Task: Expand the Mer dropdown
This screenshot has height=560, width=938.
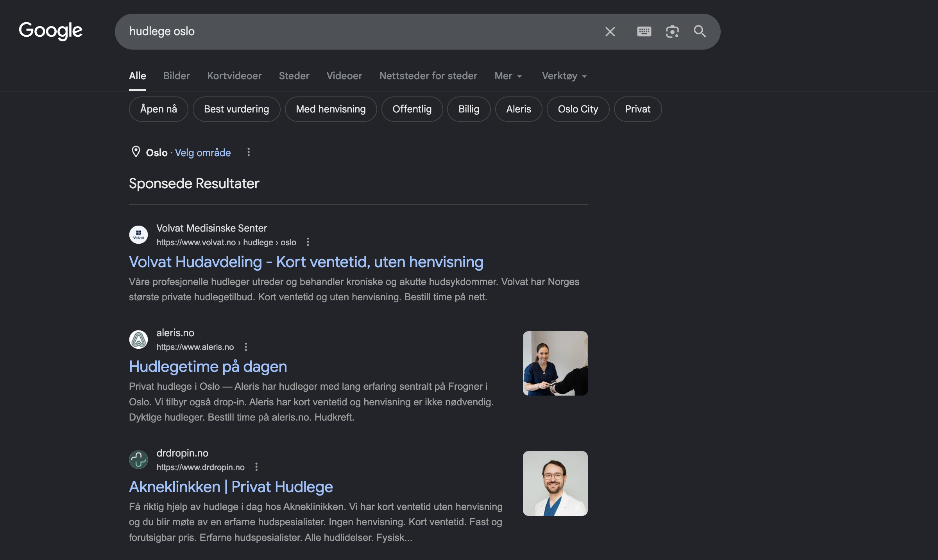Action: [508, 76]
